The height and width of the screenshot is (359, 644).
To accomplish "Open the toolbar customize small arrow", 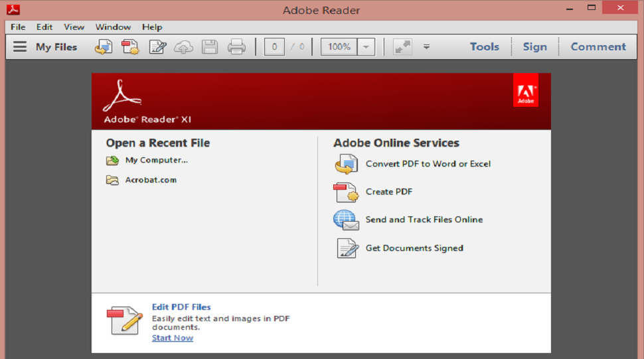I will (427, 46).
